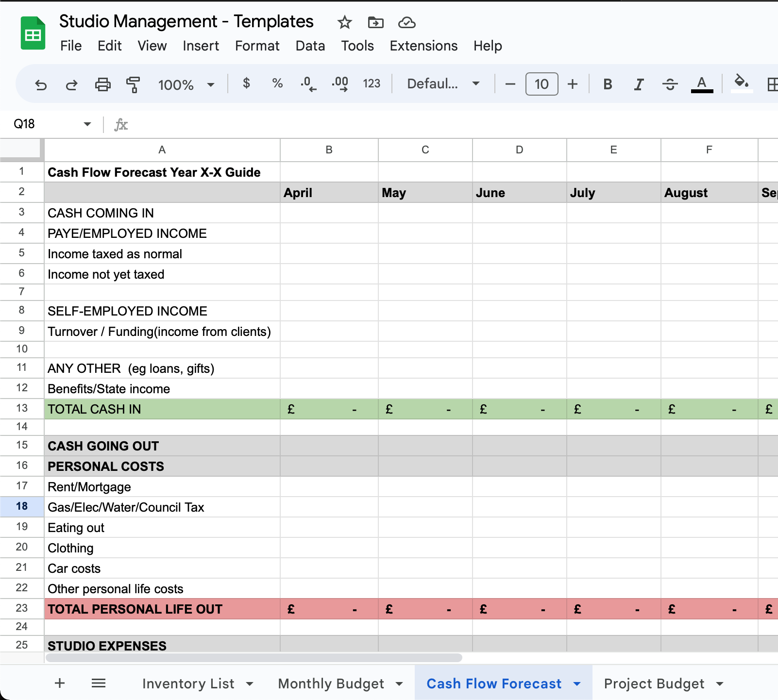The image size is (778, 700).
Task: Toggle italic text formatting
Action: pos(639,84)
